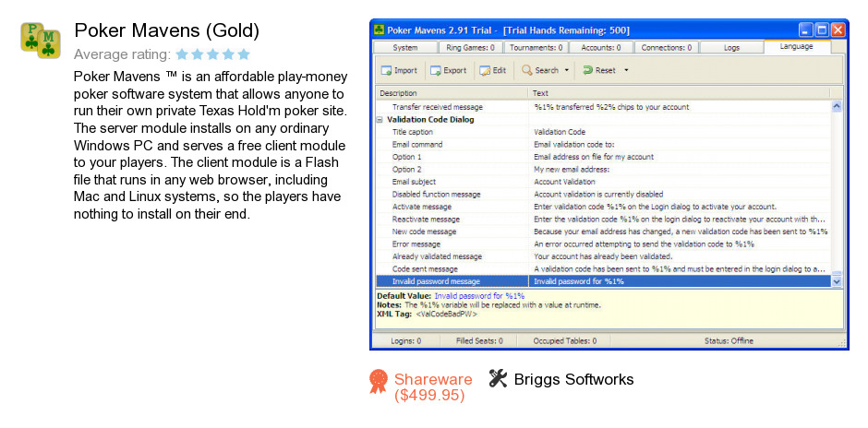The image size is (868, 428).
Task: Click the XML Tag ValCodeBadPW text
Action: pyautogui.click(x=446, y=314)
